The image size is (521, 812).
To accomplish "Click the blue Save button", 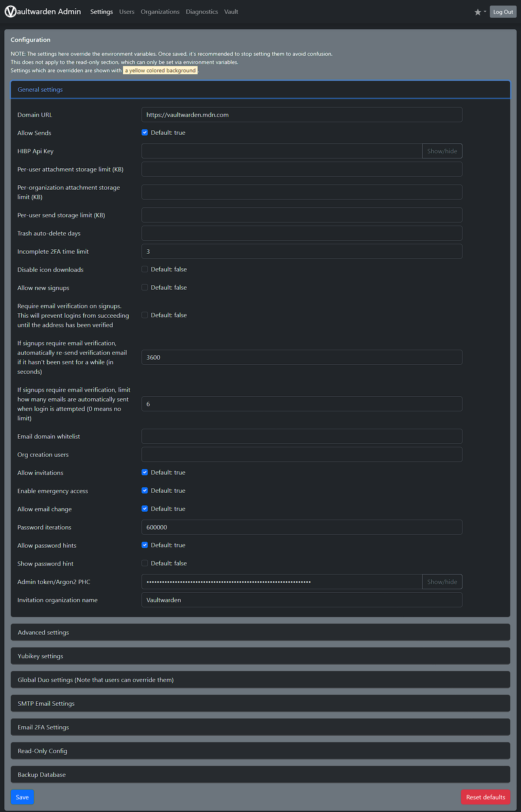I will (x=22, y=797).
